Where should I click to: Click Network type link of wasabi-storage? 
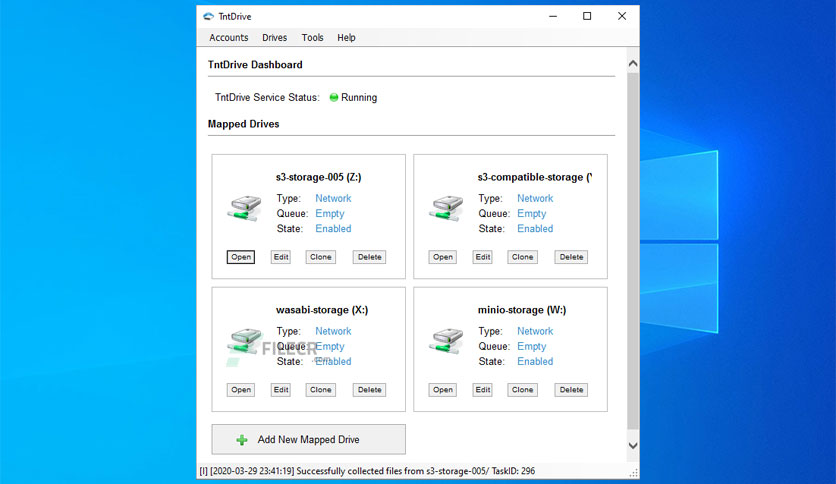pos(333,331)
